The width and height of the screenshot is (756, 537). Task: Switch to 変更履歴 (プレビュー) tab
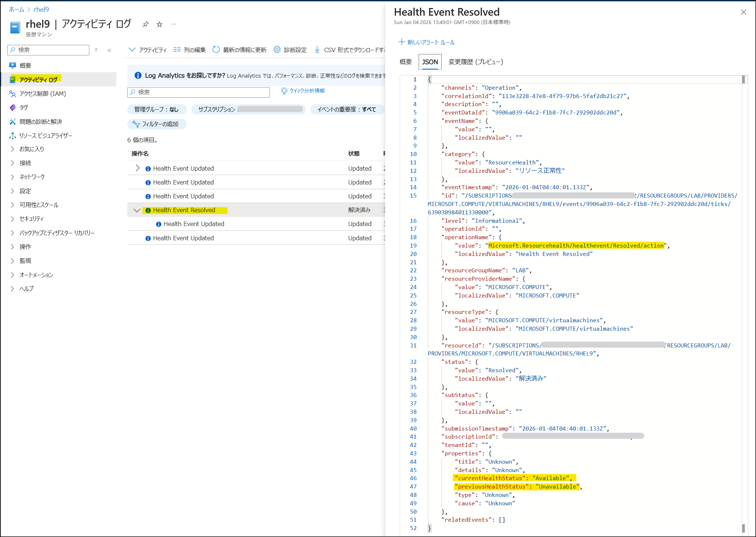[x=476, y=62]
